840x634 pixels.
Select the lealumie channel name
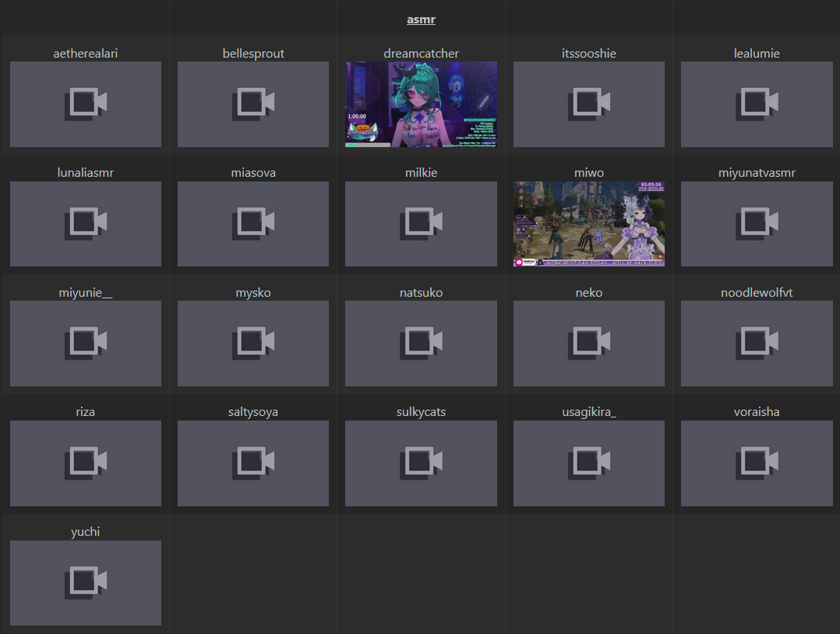coord(757,54)
